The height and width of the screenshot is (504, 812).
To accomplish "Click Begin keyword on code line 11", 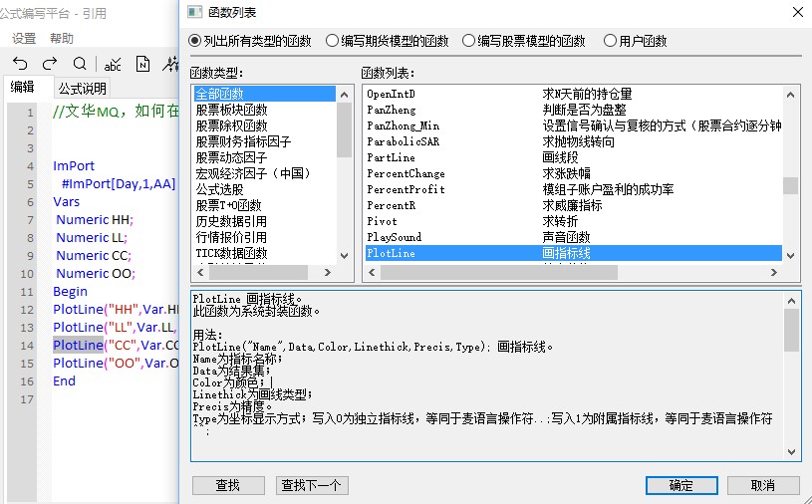I will click(x=70, y=292).
